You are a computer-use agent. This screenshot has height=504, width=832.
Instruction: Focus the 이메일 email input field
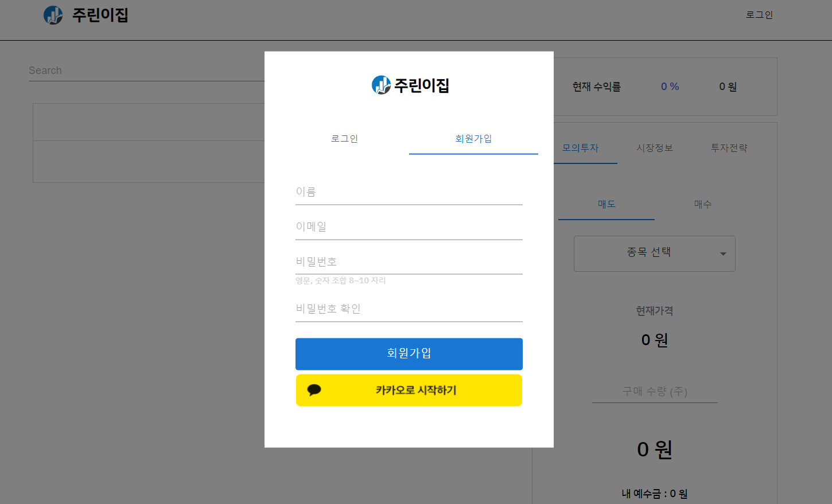pos(409,226)
